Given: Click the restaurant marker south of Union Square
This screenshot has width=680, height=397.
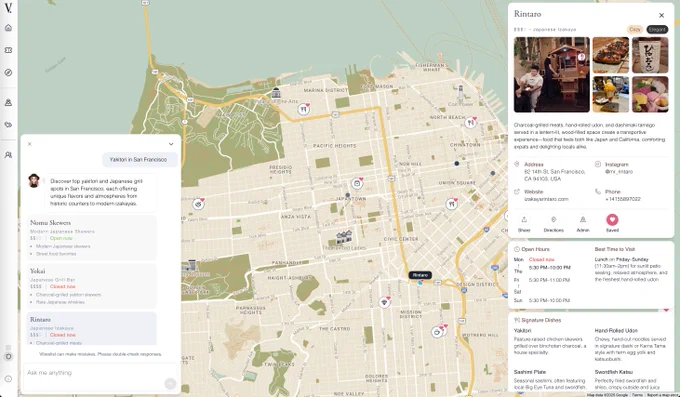Looking at the screenshot, I should [x=452, y=204].
